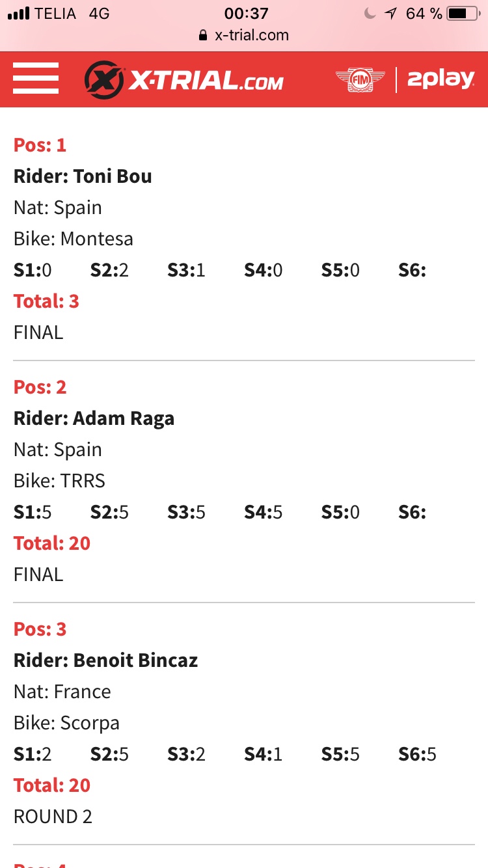Tap the signal strength bars
The height and width of the screenshot is (868, 488).
[19, 13]
